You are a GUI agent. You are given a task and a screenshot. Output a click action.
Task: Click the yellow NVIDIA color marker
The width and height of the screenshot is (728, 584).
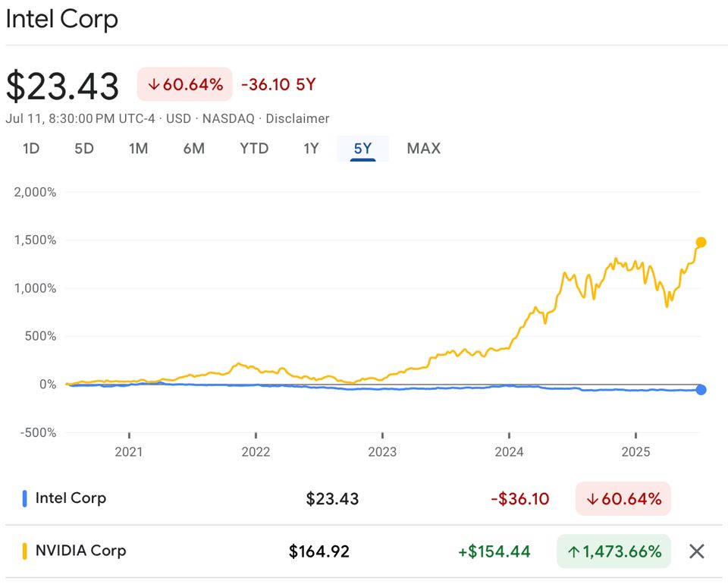pyautogui.click(x=24, y=551)
